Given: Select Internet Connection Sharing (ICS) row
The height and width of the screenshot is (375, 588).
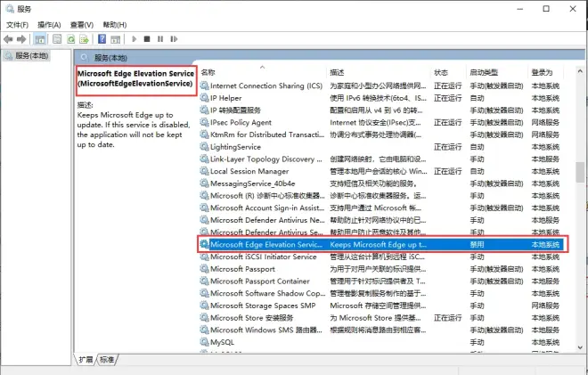Looking at the screenshot, I should [x=380, y=86].
